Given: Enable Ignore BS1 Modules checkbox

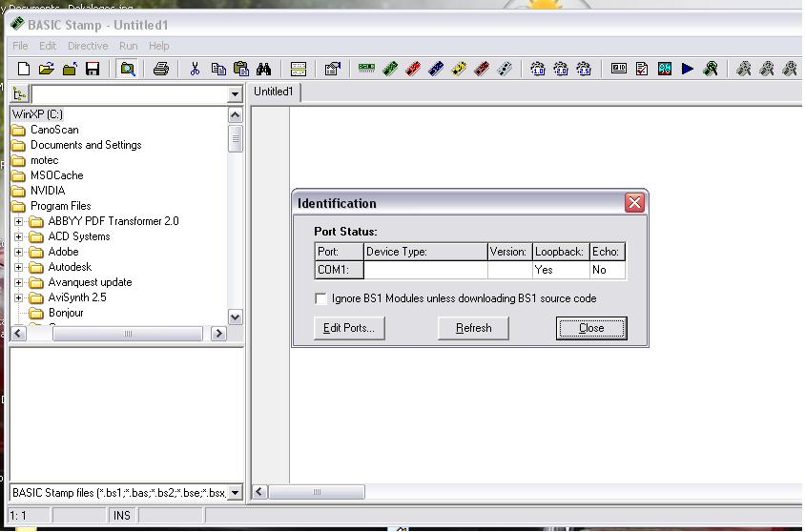Looking at the screenshot, I should [321, 298].
